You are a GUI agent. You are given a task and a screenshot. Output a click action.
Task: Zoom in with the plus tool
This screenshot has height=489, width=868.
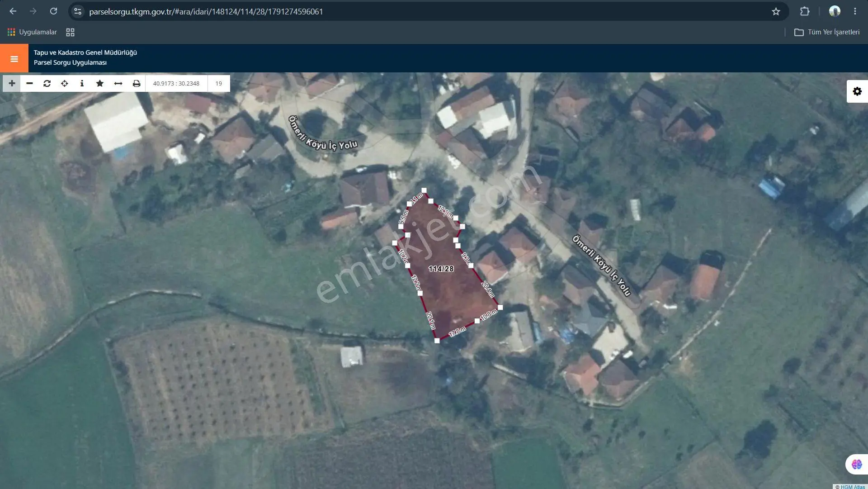pos(12,83)
